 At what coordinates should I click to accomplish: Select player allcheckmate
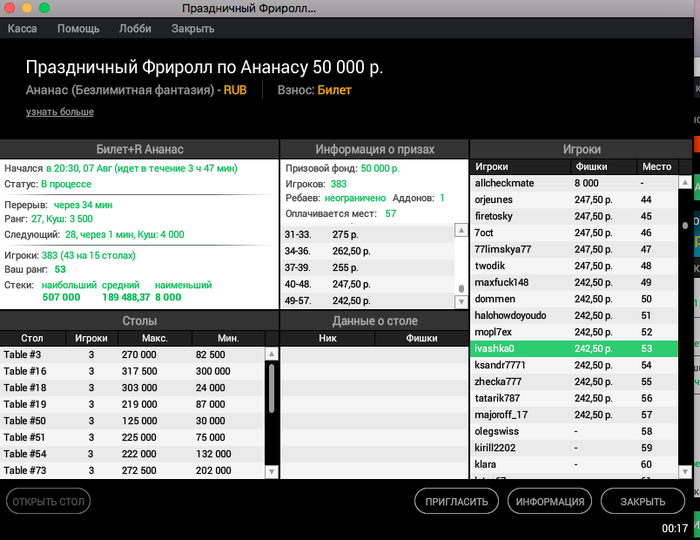tap(574, 183)
